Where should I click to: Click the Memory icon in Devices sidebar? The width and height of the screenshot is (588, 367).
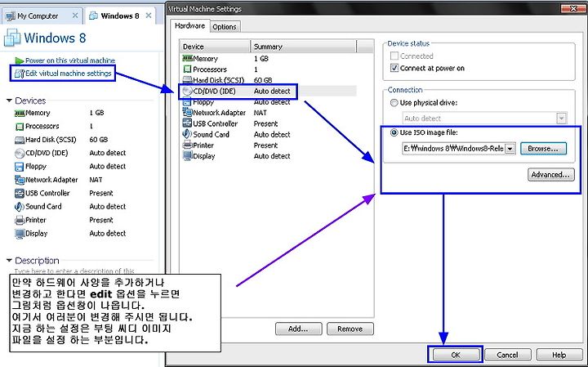(20, 113)
